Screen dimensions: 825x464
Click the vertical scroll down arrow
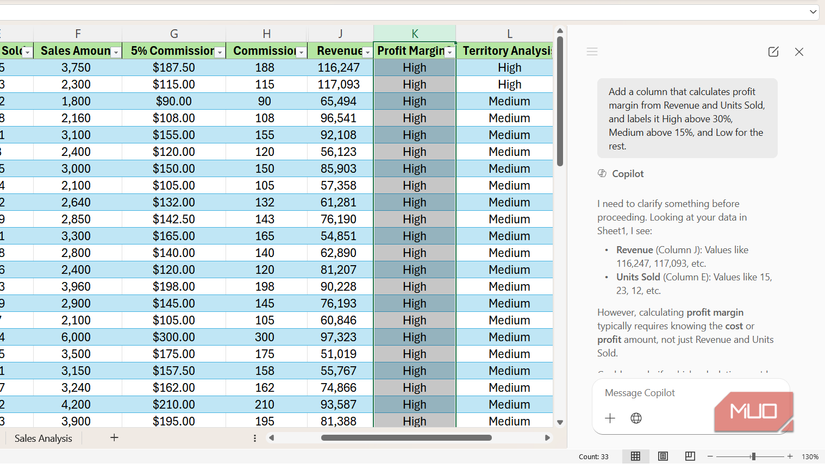[560, 422]
